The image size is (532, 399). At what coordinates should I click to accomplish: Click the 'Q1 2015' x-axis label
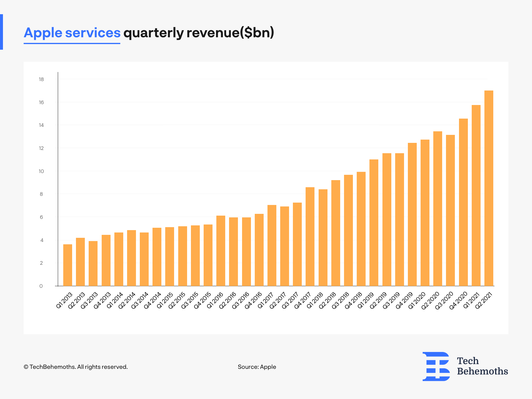[165, 301]
